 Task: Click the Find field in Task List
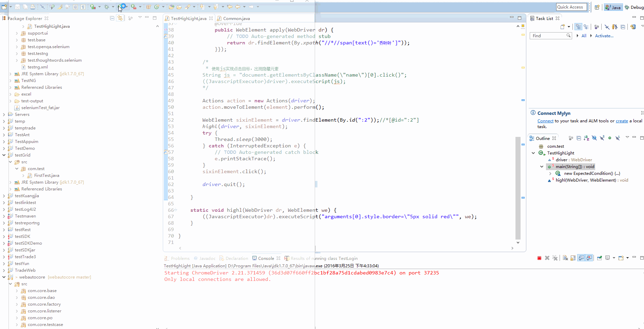(x=548, y=36)
